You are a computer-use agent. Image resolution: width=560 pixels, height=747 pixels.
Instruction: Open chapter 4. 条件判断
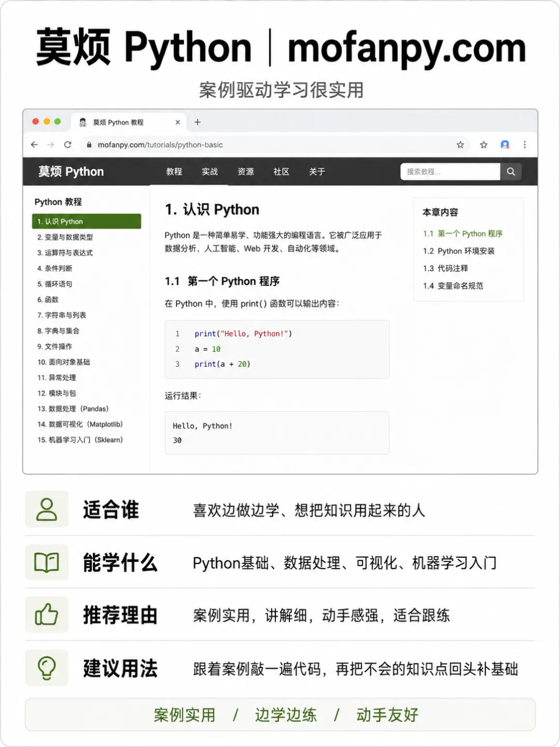click(54, 268)
